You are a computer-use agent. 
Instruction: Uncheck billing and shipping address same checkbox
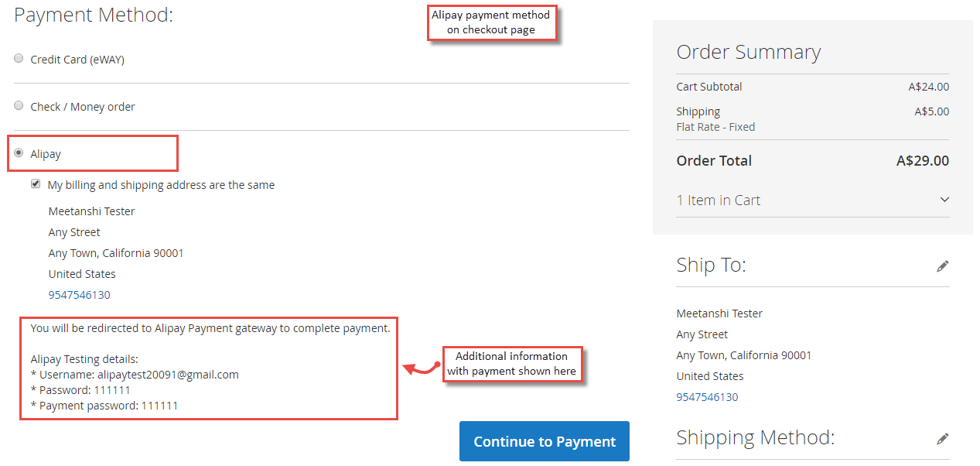[x=36, y=184]
